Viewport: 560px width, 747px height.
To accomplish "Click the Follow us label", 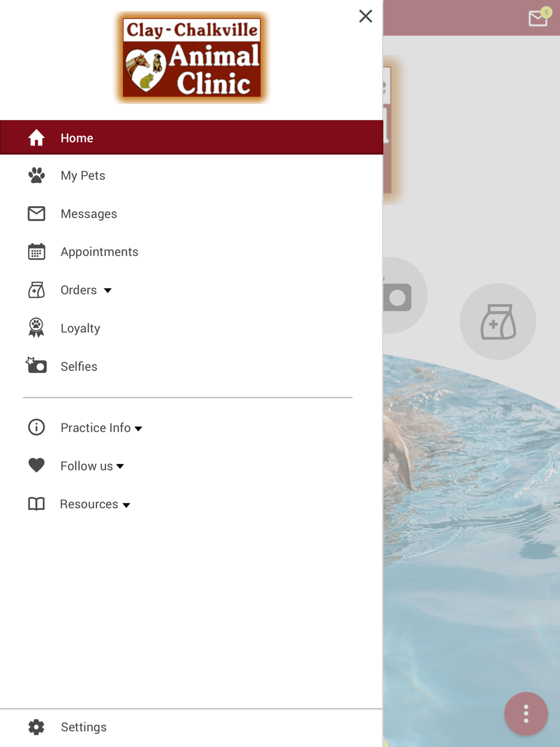I will click(87, 466).
